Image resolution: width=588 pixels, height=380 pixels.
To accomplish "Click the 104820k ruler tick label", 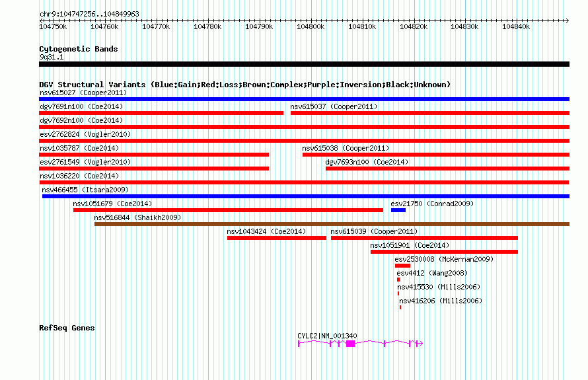I will [x=414, y=26].
